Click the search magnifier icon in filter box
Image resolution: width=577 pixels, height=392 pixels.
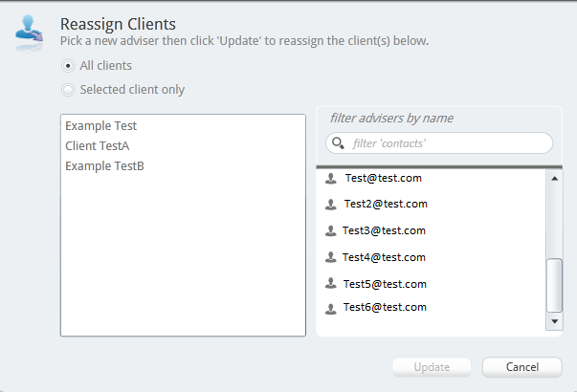point(338,143)
